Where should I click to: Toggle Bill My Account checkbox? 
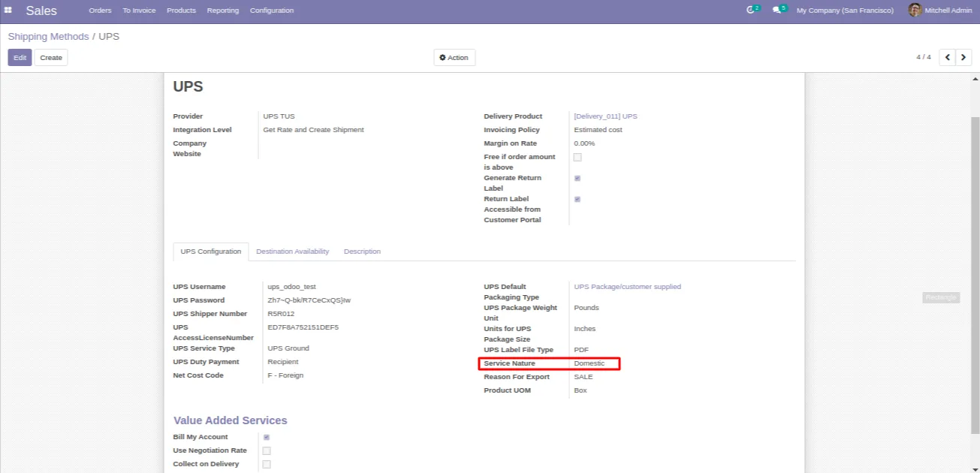click(267, 437)
